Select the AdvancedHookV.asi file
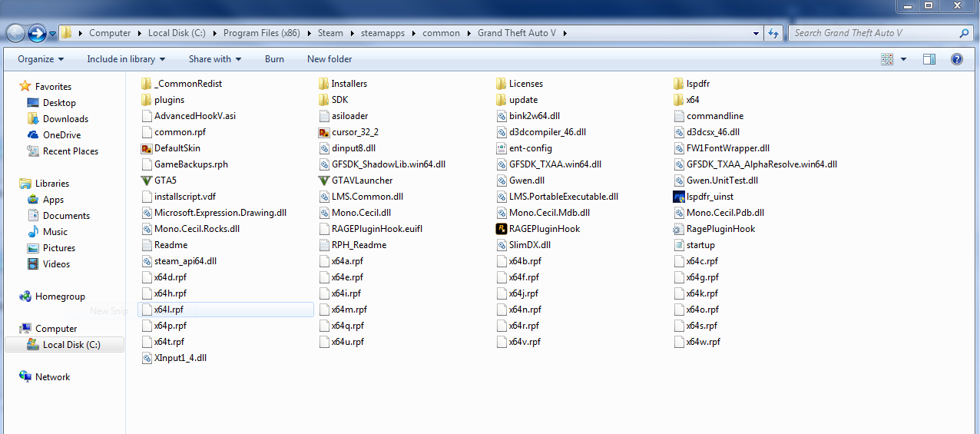 click(189, 116)
